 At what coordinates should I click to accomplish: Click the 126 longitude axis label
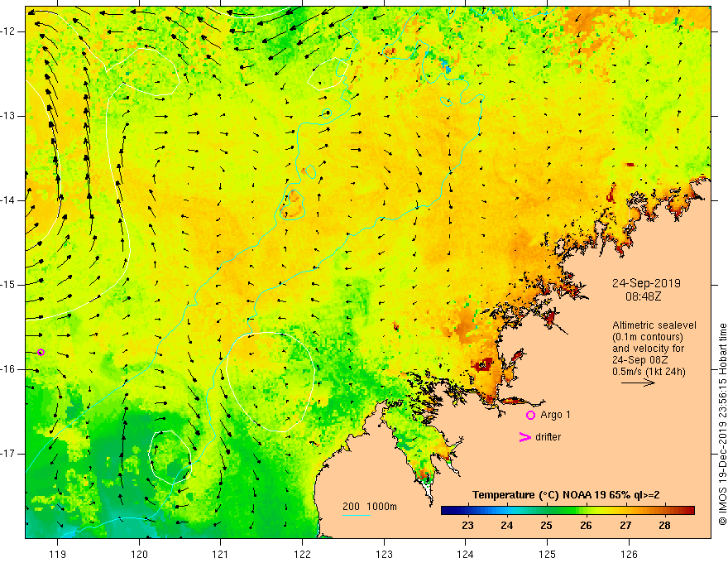tap(629, 554)
